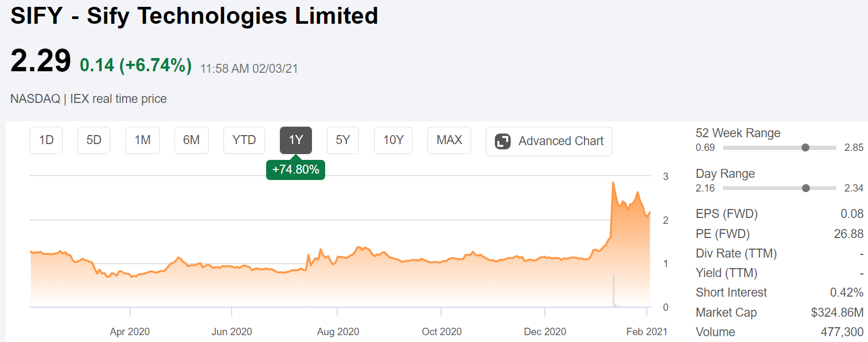Click the Volume value 477,300
Screen dimensions: 868x342
842,332
